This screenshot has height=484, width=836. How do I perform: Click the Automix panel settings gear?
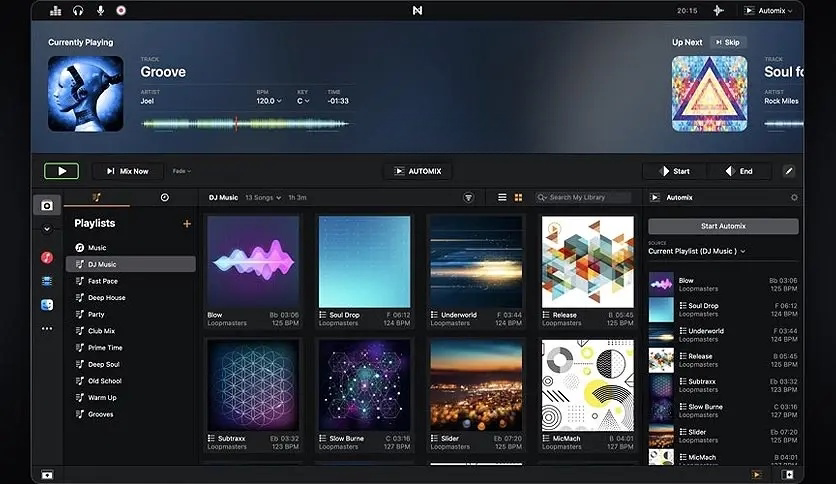(794, 197)
